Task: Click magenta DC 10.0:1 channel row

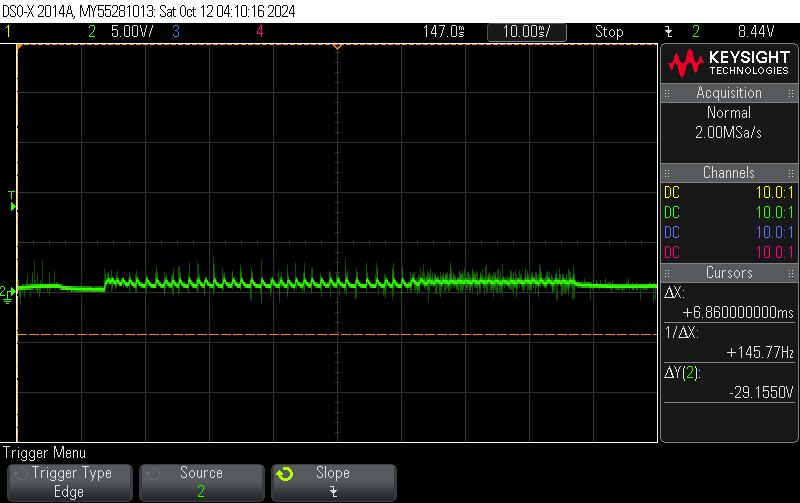Action: tap(729, 252)
